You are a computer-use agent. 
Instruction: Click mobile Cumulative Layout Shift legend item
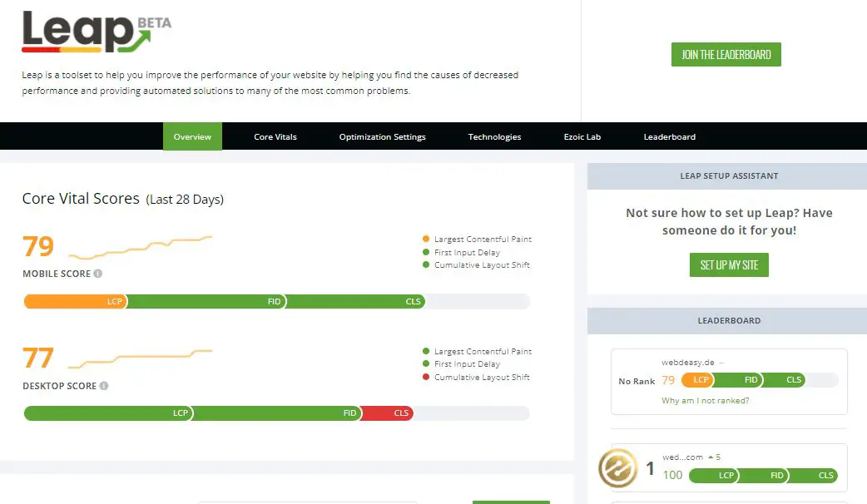[x=476, y=264]
